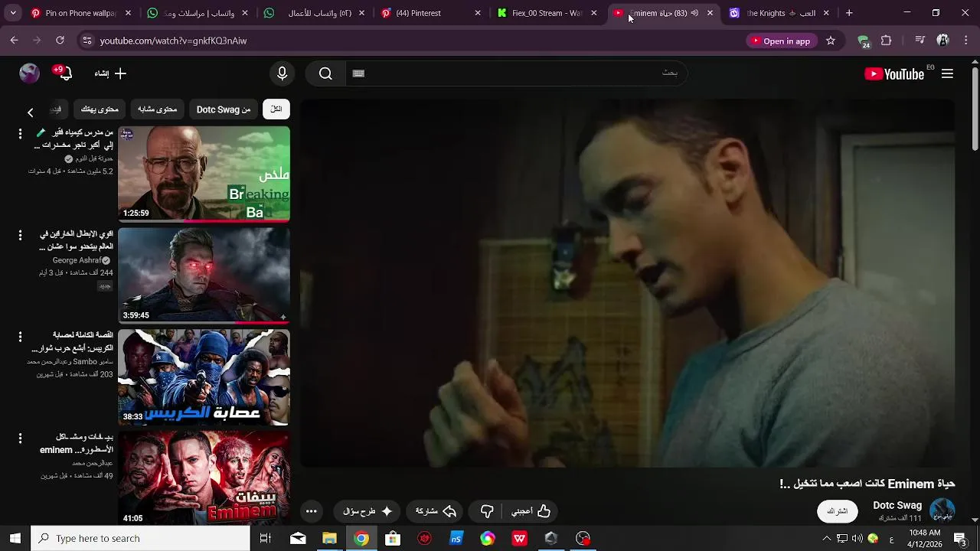Viewport: 980px width, 551px height.
Task: Open File Explorer from taskbar
Action: point(329,539)
